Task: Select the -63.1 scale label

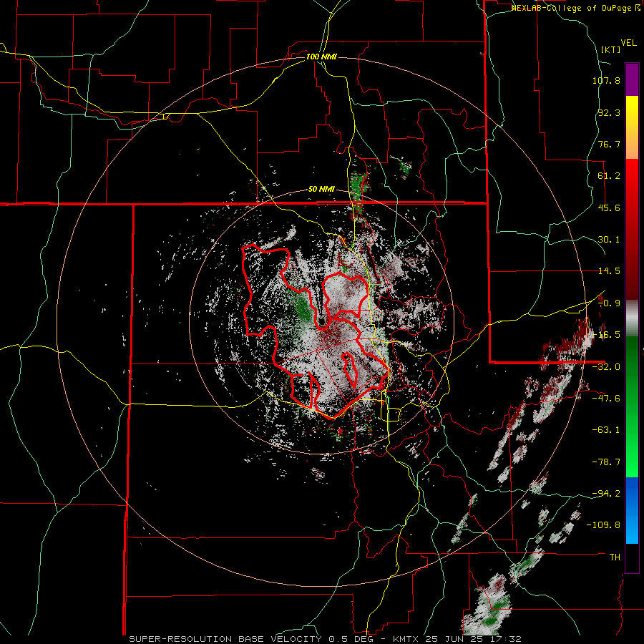Action: click(606, 430)
